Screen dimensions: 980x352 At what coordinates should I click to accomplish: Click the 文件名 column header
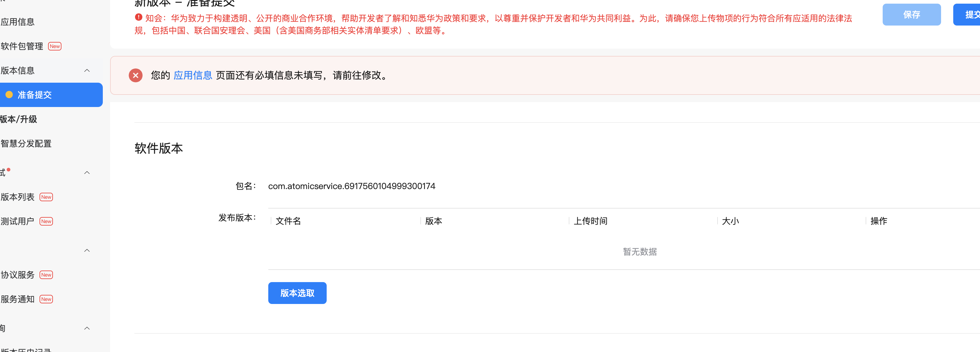click(288, 221)
